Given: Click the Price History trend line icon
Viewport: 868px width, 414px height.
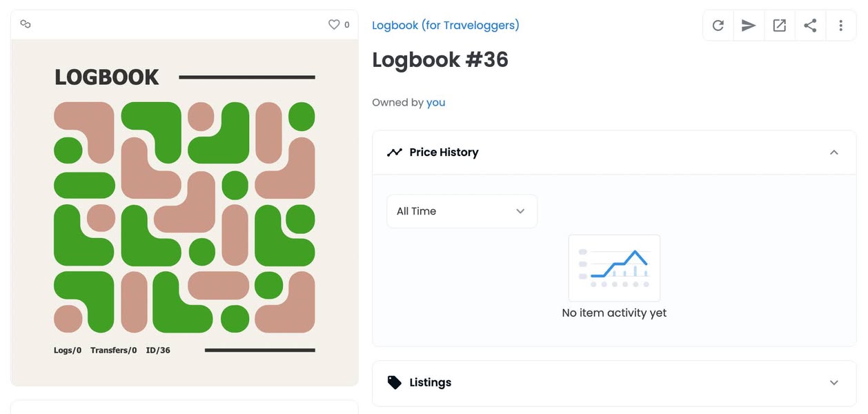Looking at the screenshot, I should pyautogui.click(x=394, y=152).
